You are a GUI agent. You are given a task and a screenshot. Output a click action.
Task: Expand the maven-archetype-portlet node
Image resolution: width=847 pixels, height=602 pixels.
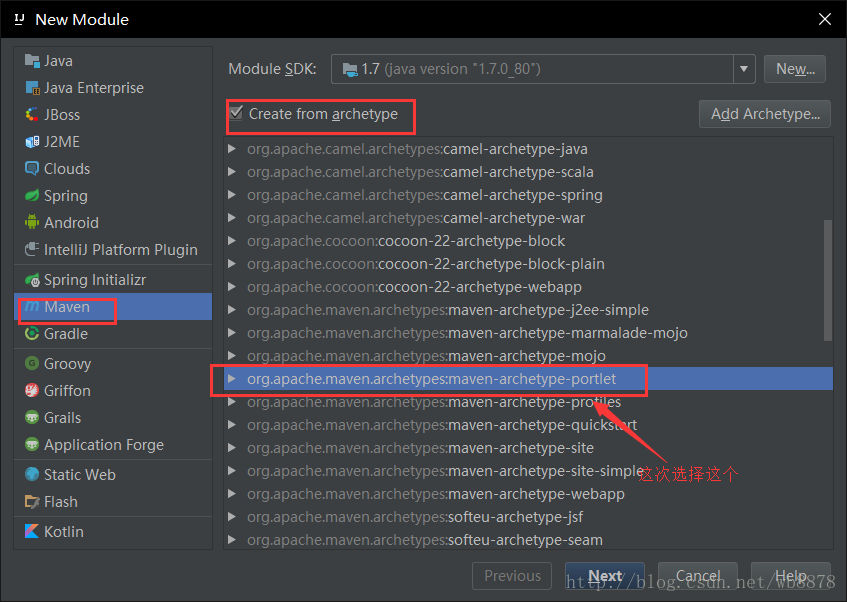point(232,379)
